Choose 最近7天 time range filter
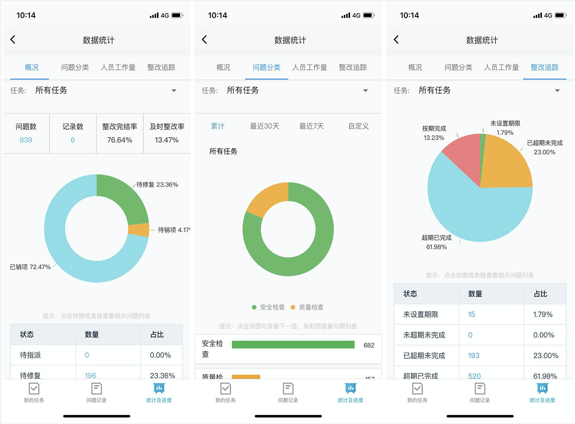 pos(311,126)
